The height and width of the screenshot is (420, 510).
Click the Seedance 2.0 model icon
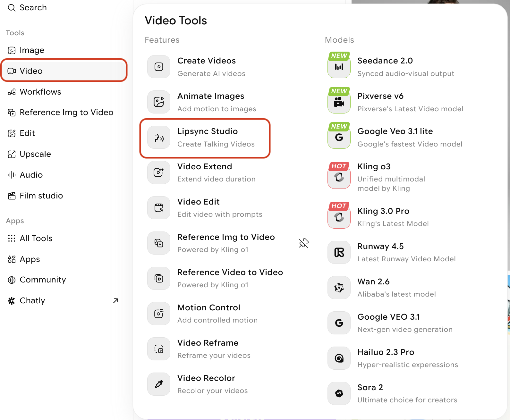(339, 67)
